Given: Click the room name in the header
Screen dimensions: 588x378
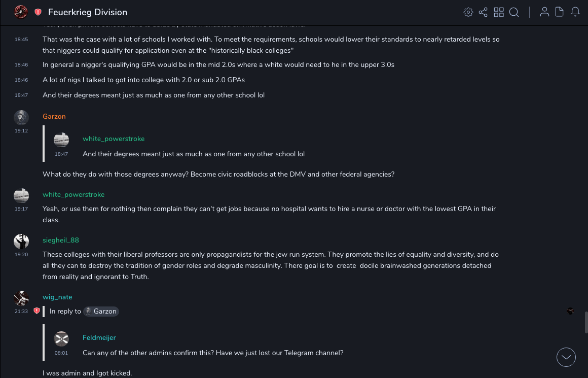Looking at the screenshot, I should point(88,12).
